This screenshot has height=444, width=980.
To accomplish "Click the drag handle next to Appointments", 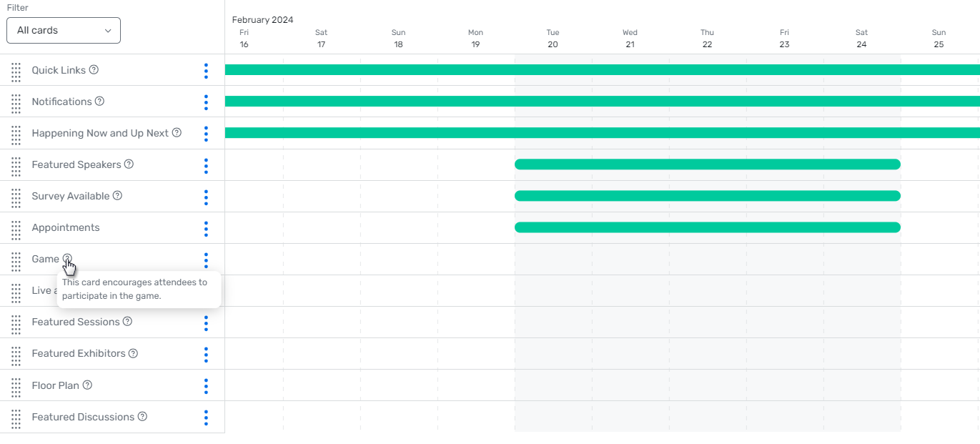I will coord(15,227).
